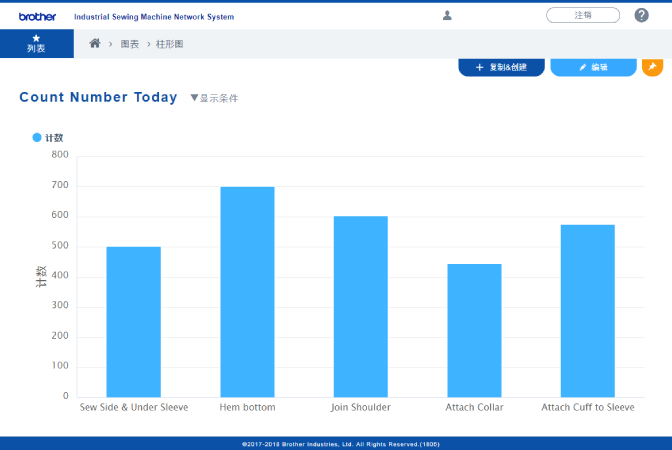Select the Attach Cuff to Sleeve bar
This screenshot has width=672, height=450.
587,310
